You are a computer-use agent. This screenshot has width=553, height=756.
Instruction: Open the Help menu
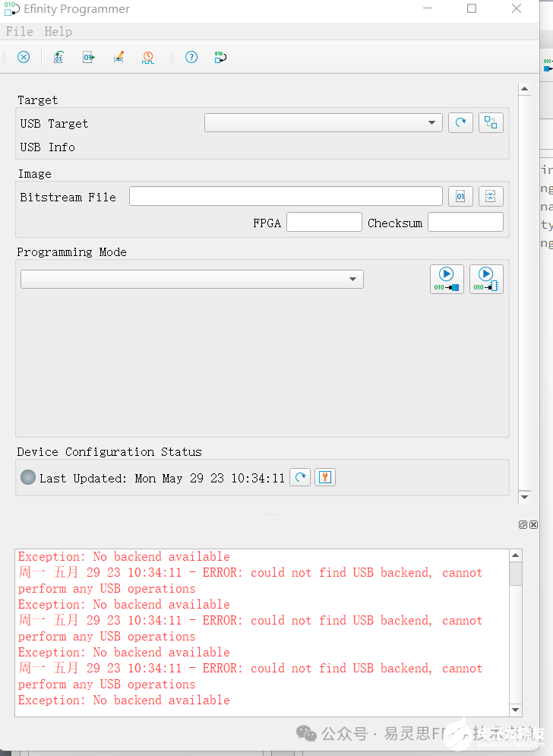[58, 31]
